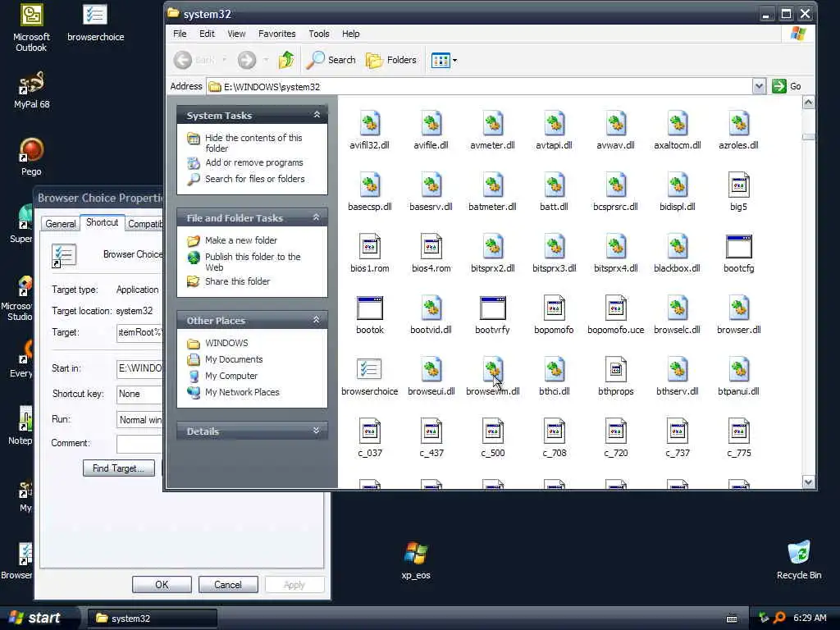
Task: Open Microsoft Outlook desktop icon
Action: pyautogui.click(x=31, y=28)
